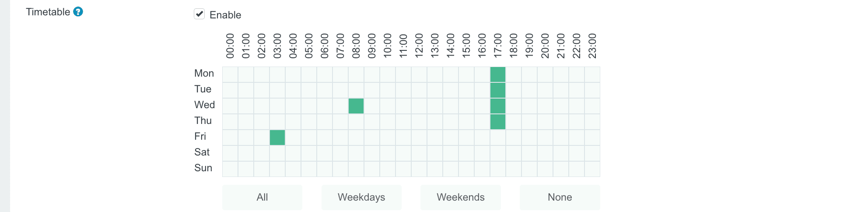Enable the Monday 00:00 cell

[230, 74]
